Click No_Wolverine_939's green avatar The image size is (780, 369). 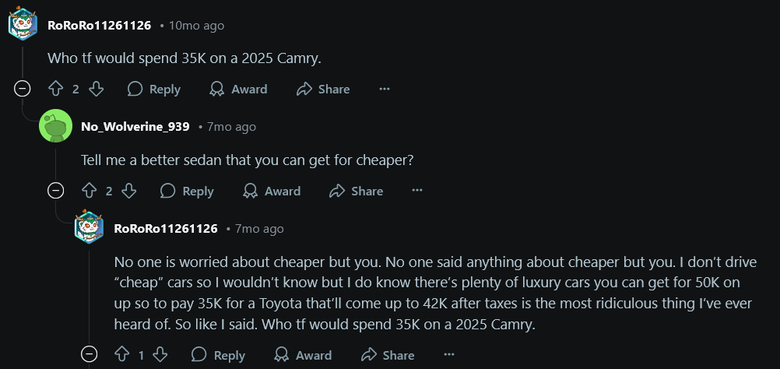(56, 126)
